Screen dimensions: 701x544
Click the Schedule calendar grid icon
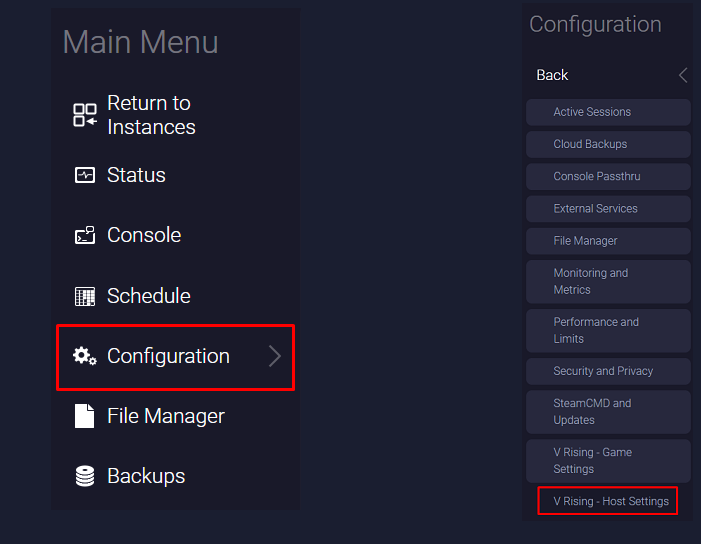click(x=85, y=296)
